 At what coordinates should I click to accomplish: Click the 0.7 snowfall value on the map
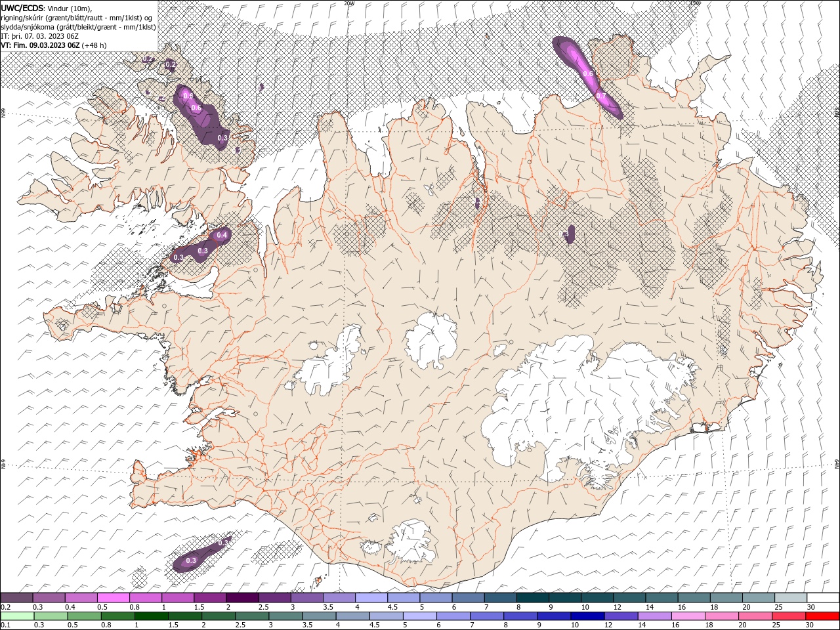click(601, 96)
